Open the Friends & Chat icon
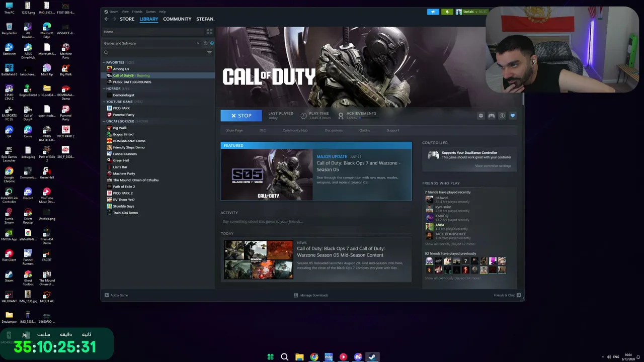644x362 pixels. coord(519,295)
